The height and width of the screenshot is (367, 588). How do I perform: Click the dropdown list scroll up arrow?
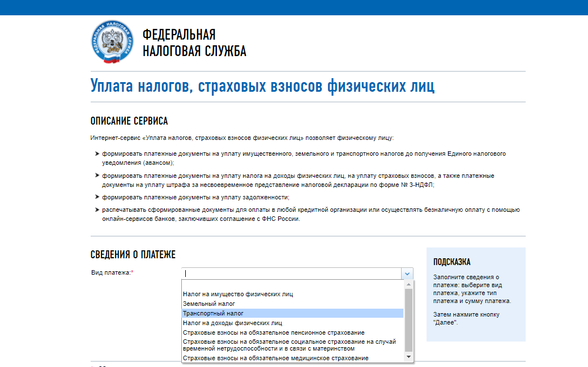409,284
